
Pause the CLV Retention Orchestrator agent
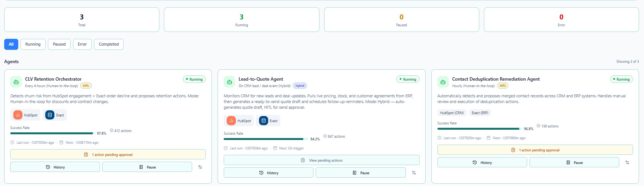(x=147, y=167)
